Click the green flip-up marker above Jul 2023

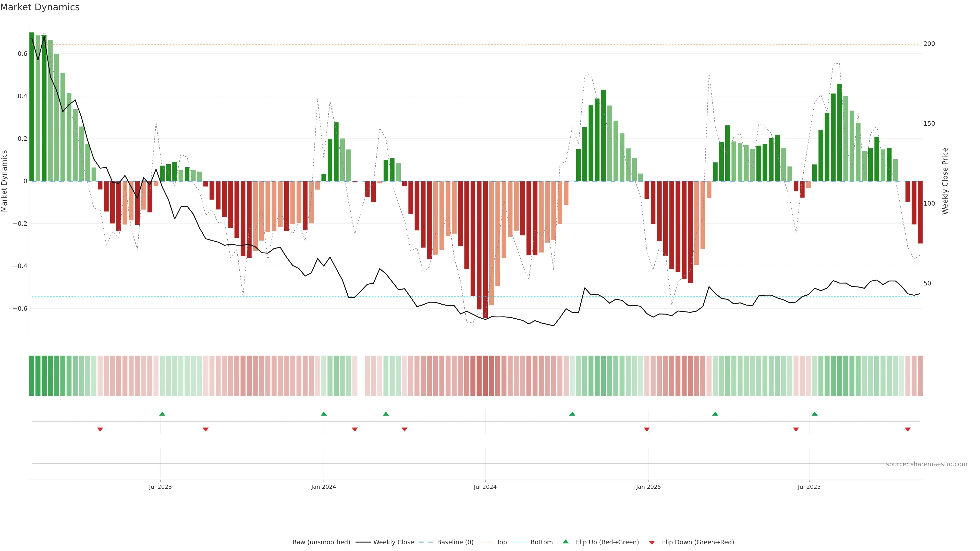162,414
